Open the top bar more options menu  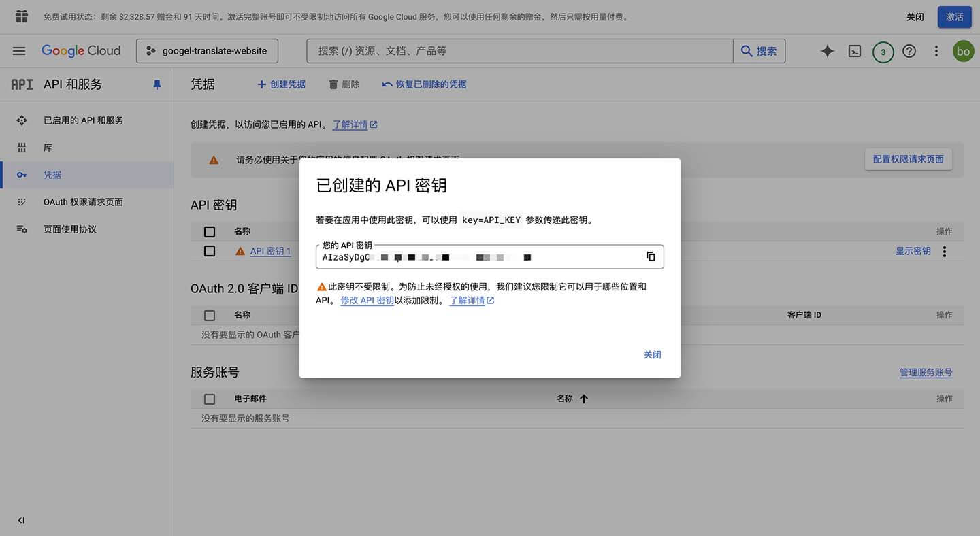click(936, 51)
